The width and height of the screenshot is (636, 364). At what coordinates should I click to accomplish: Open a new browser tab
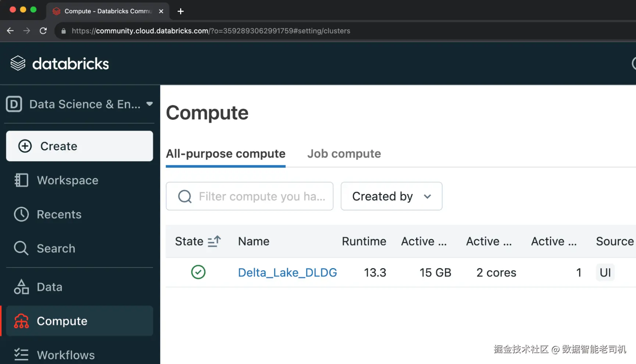coord(181,11)
